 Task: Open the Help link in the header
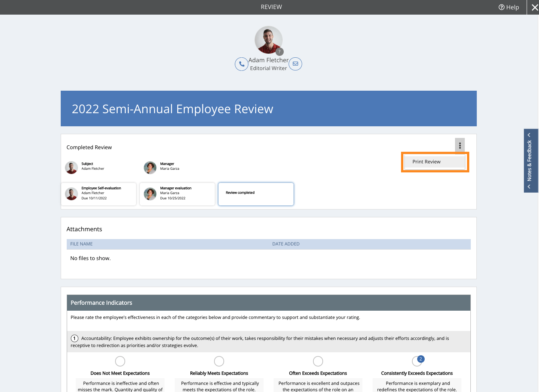click(509, 7)
